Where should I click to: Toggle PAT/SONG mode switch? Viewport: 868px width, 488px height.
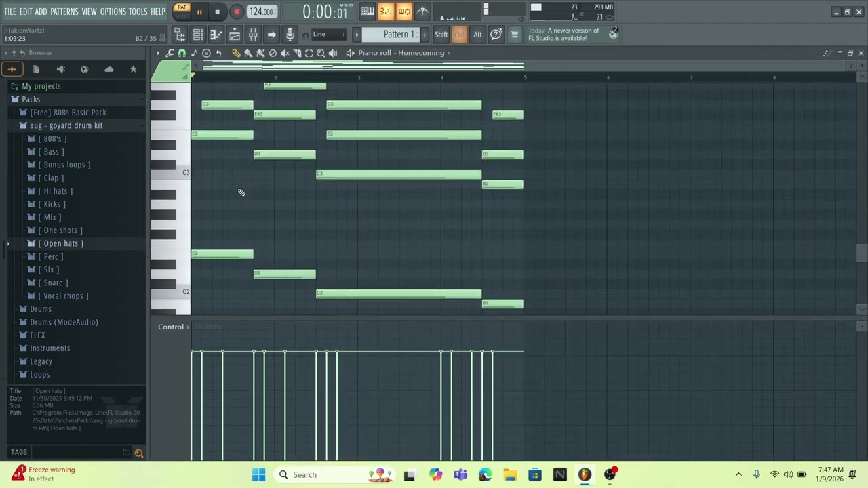point(182,12)
